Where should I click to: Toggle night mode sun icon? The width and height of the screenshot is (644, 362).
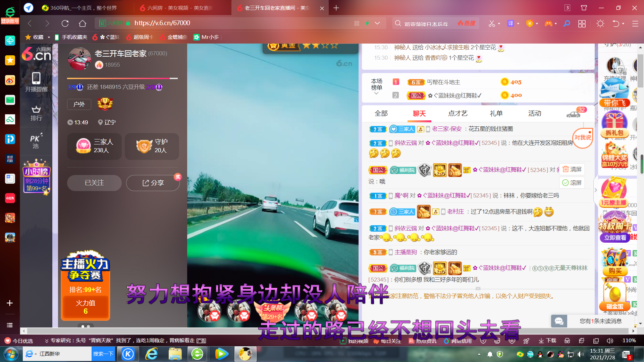[x=600, y=23]
